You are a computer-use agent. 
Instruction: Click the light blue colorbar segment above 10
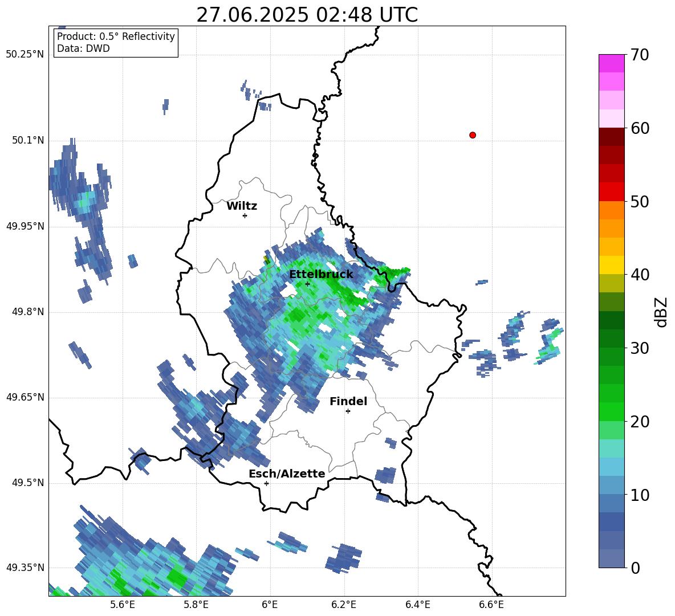pos(611,486)
